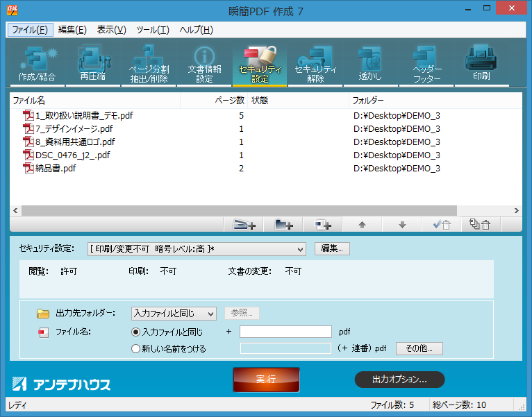Click the filename suffix input field
The width and height of the screenshot is (532, 417).
(285, 332)
